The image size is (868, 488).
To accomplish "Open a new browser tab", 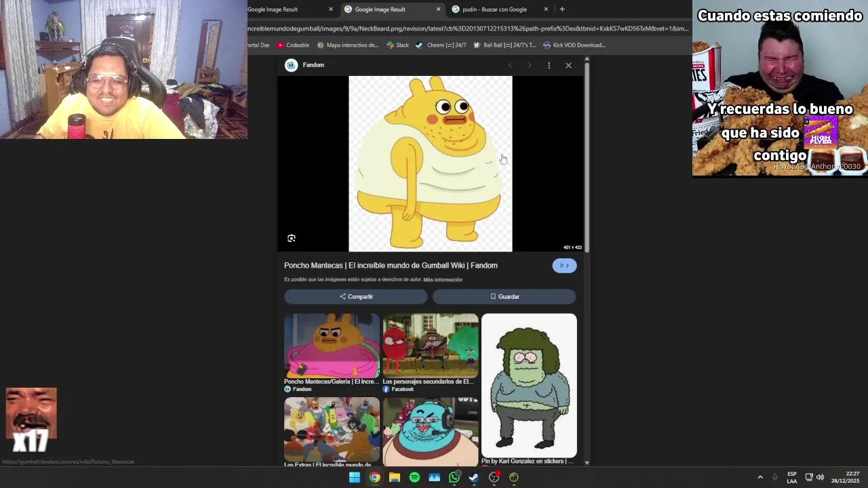I will 562,9.
